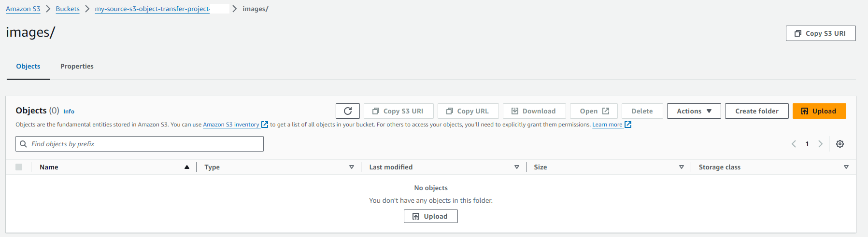Image resolution: width=868 pixels, height=237 pixels.
Task: Toggle the select-all objects checkbox
Action: [x=19, y=167]
